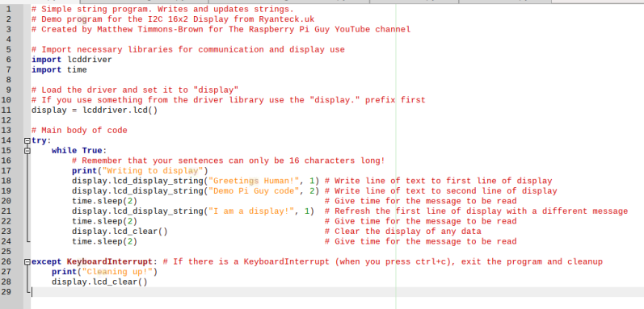
Task: Click the 'print' call on line 17
Action: coord(84,171)
